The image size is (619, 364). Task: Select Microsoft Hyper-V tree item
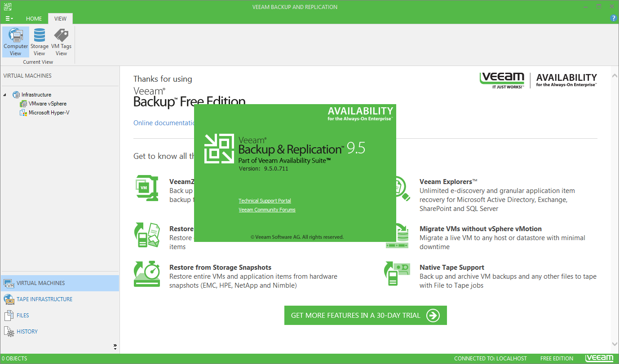coord(49,113)
